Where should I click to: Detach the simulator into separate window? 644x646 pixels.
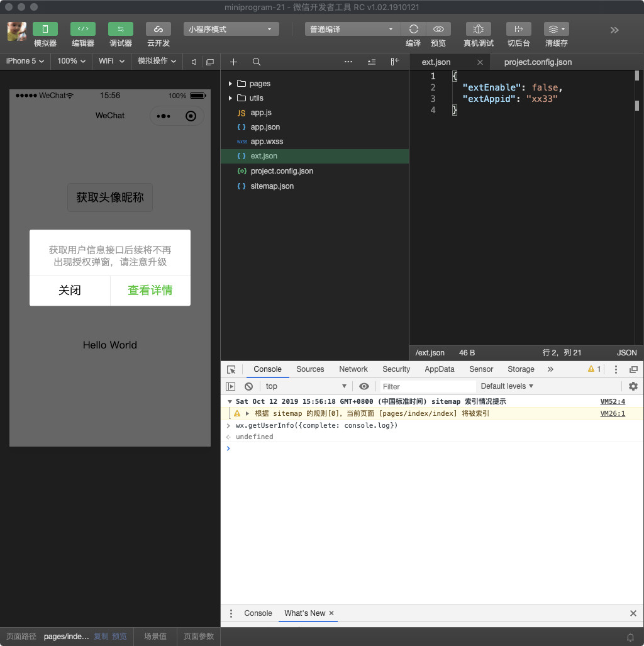point(210,62)
